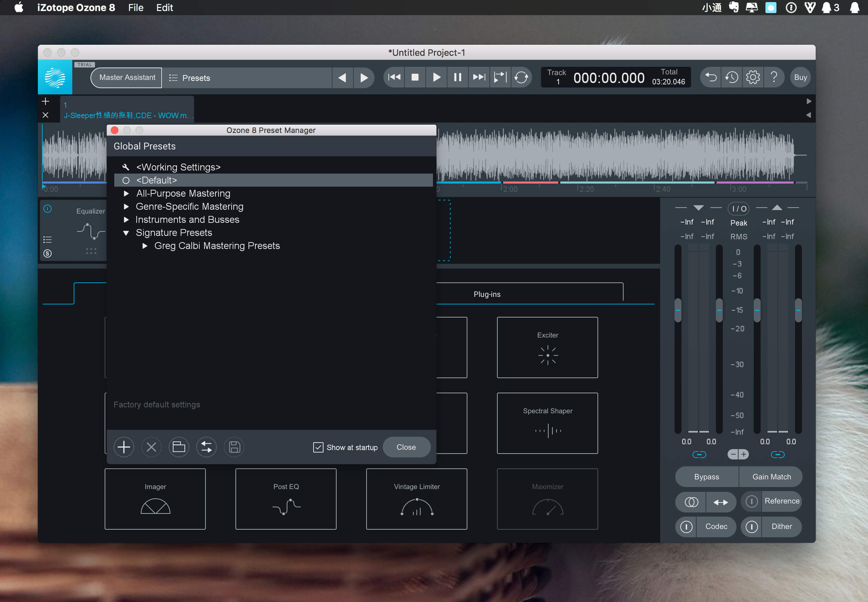Toggle loop playback button
This screenshot has height=602, width=868.
(521, 77)
